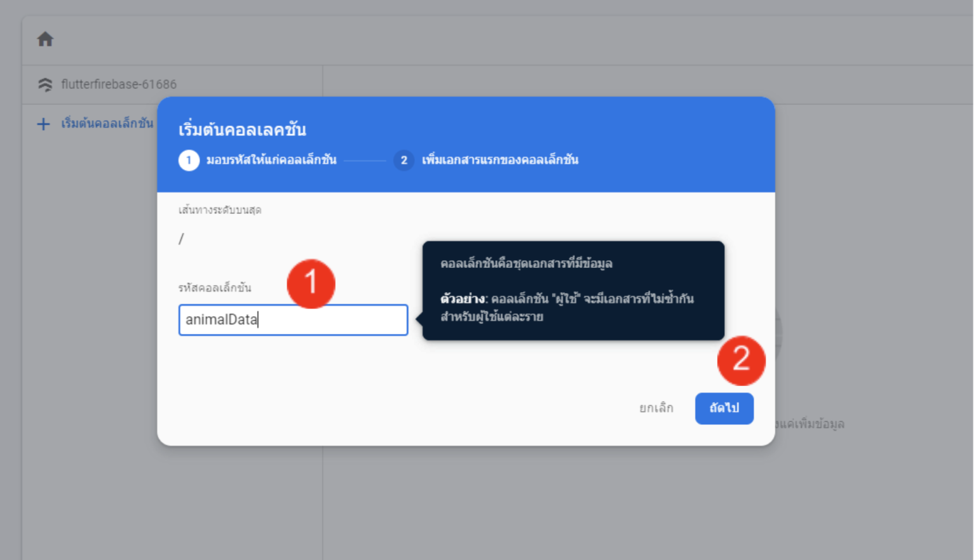Click the dark tooltip explaining collections
The image size is (976, 560).
[572, 291]
